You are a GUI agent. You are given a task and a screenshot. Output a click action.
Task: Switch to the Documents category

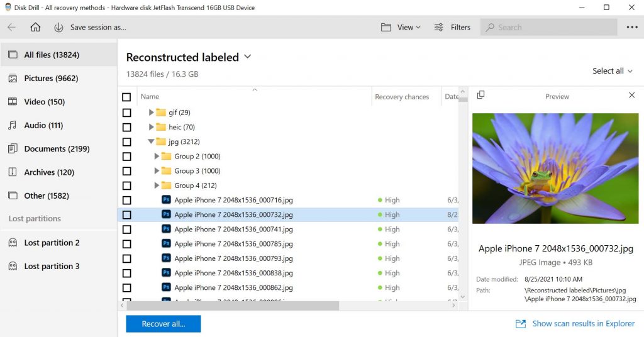click(x=56, y=149)
